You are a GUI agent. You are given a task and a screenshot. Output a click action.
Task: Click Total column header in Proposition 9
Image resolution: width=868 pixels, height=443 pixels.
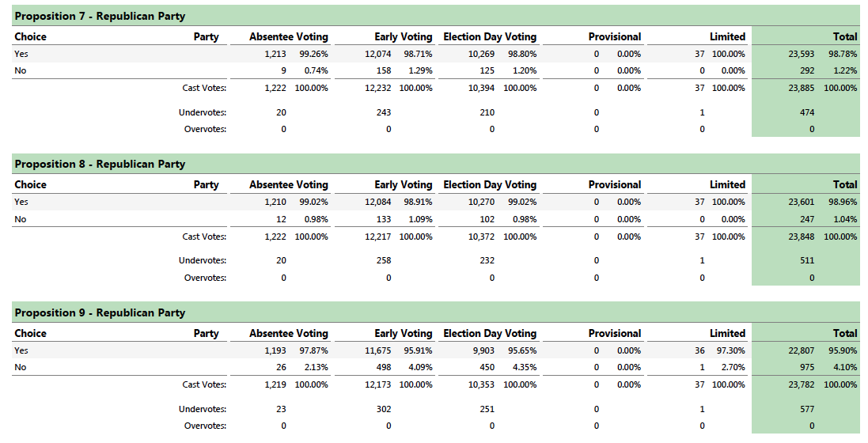pyautogui.click(x=845, y=333)
